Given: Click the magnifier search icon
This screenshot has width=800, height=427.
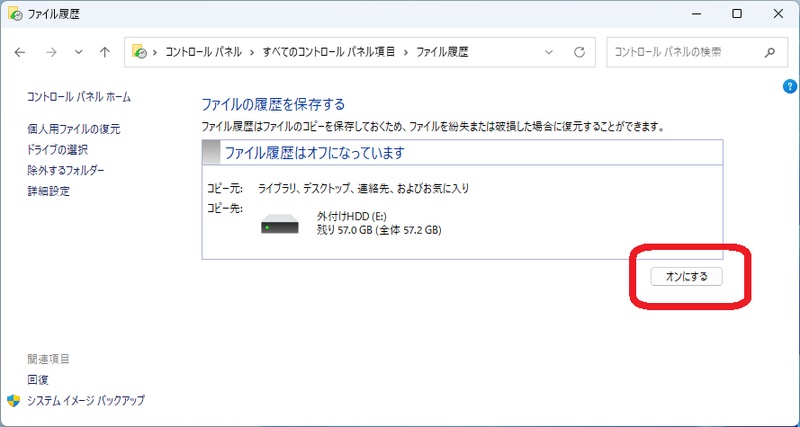Looking at the screenshot, I should (770, 52).
